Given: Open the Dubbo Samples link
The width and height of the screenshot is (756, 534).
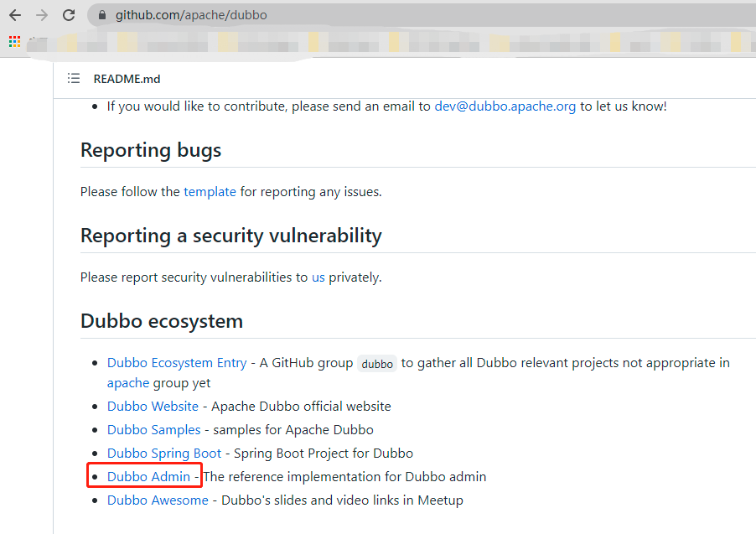Looking at the screenshot, I should (x=154, y=429).
